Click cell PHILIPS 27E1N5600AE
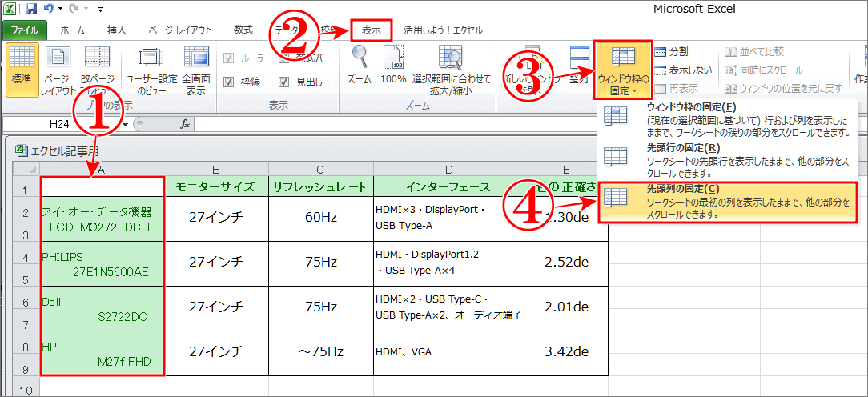The width and height of the screenshot is (868, 397). pyautogui.click(x=102, y=263)
